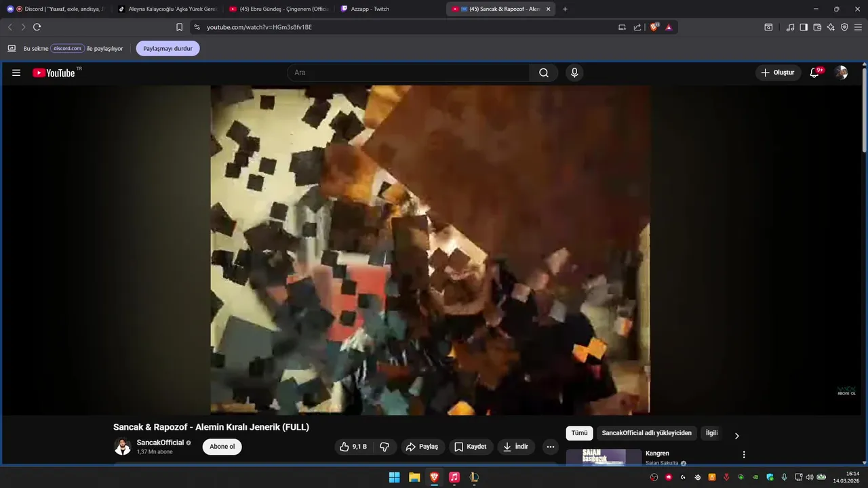
Task: Open Brave VPN shield icon
Action: pyautogui.click(x=844, y=27)
